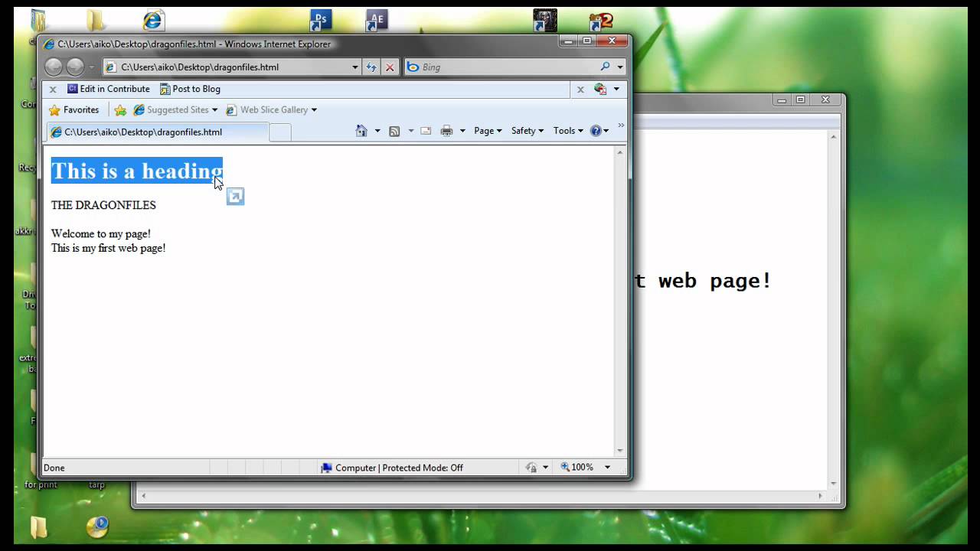980x551 pixels.
Task: Click the search magnifier icon
Action: pyautogui.click(x=606, y=67)
